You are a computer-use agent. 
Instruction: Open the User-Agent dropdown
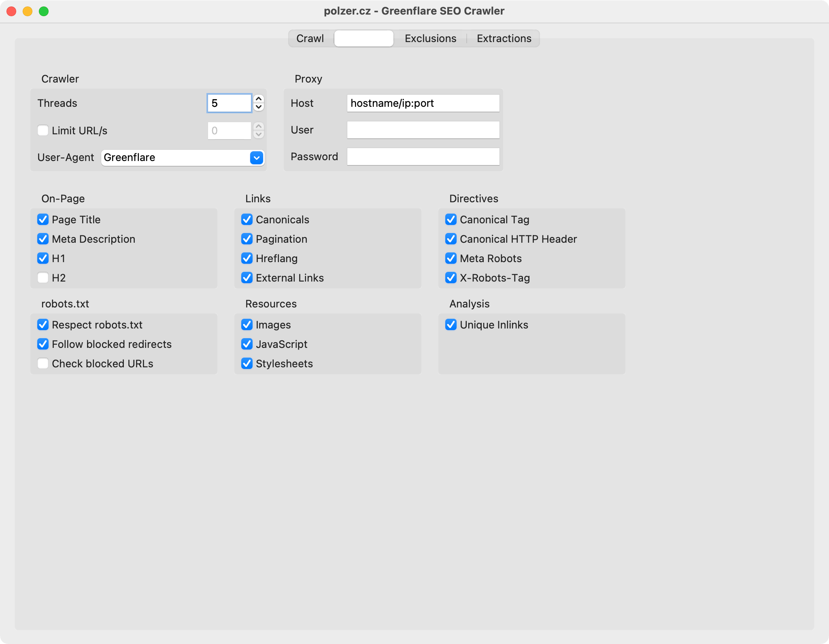click(257, 158)
